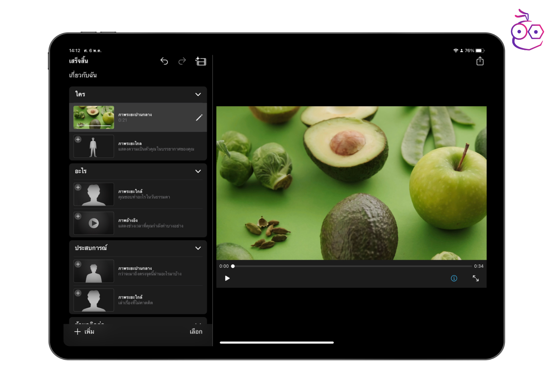The height and width of the screenshot is (392, 553).
Task: Expand the preview to full screen
Action: coord(476,278)
